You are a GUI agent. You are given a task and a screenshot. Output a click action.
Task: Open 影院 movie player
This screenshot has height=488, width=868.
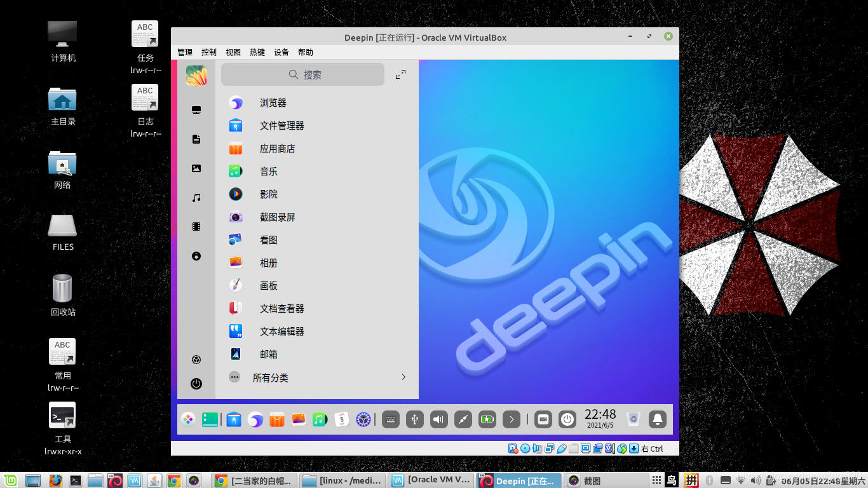point(317,194)
